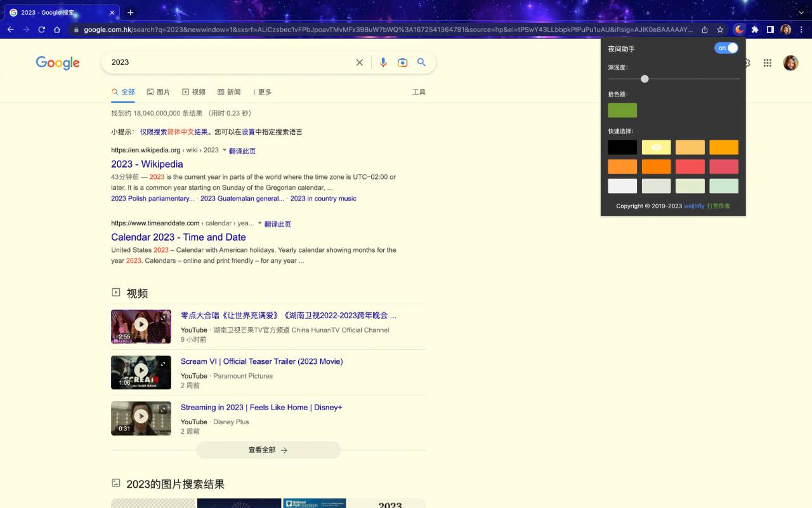Pick the deep orange quick swatch
The height and width of the screenshot is (508, 812).
656,166
